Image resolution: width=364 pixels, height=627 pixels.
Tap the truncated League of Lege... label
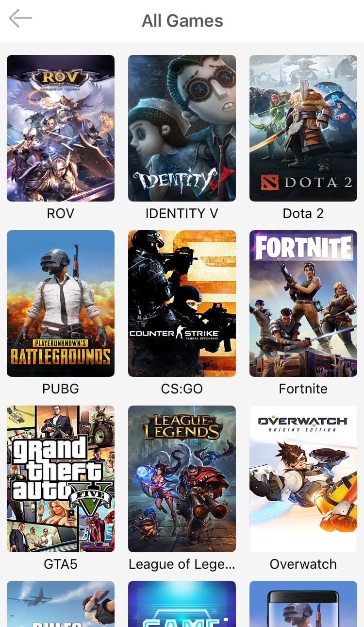182,564
